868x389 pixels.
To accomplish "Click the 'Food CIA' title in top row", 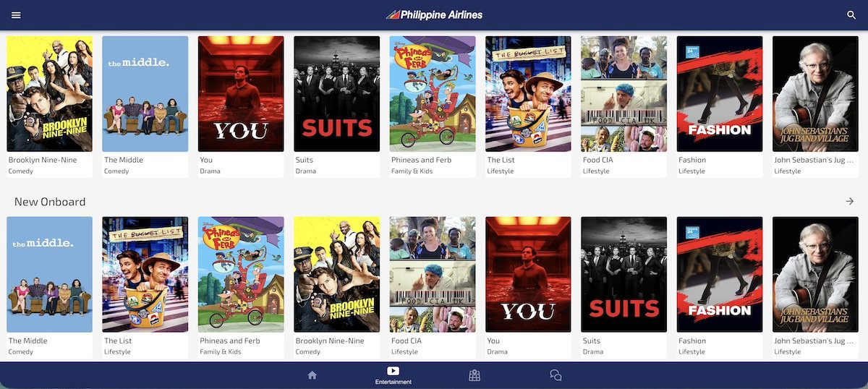I will 598,160.
